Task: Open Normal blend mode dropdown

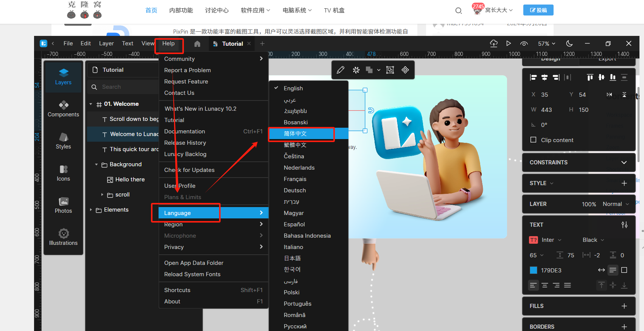Action: (x=616, y=204)
